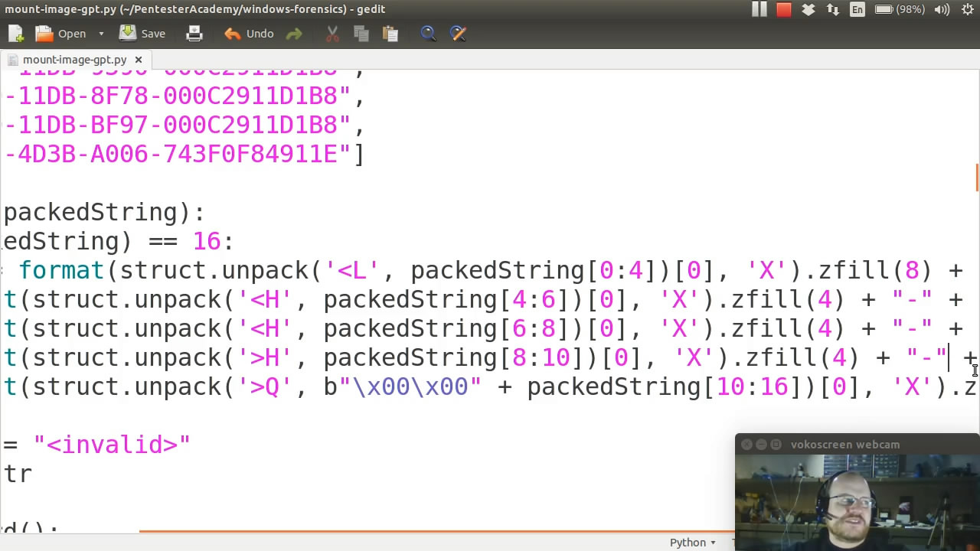980x551 pixels.
Task: Close the mount-image-gpt.py tab
Action: pyautogui.click(x=139, y=60)
